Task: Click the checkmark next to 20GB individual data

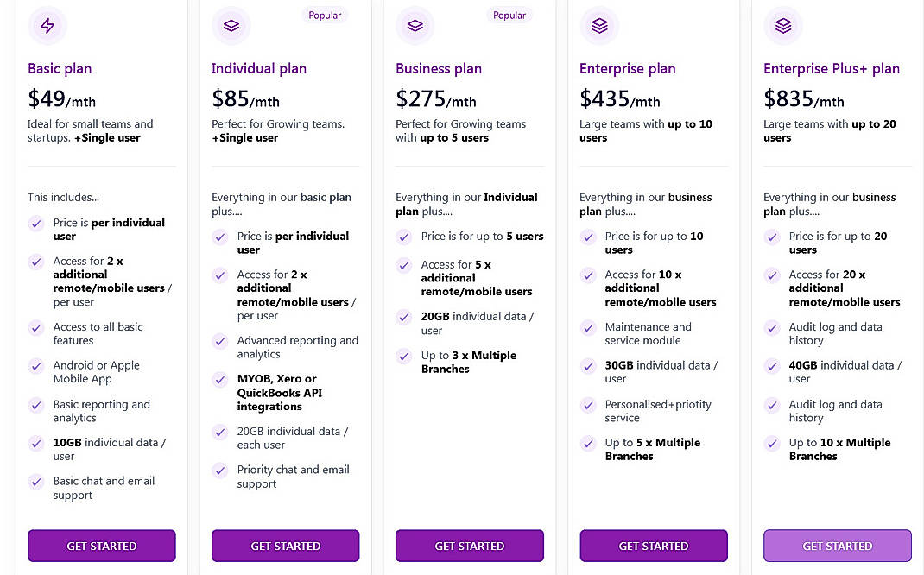Action: tap(403, 318)
